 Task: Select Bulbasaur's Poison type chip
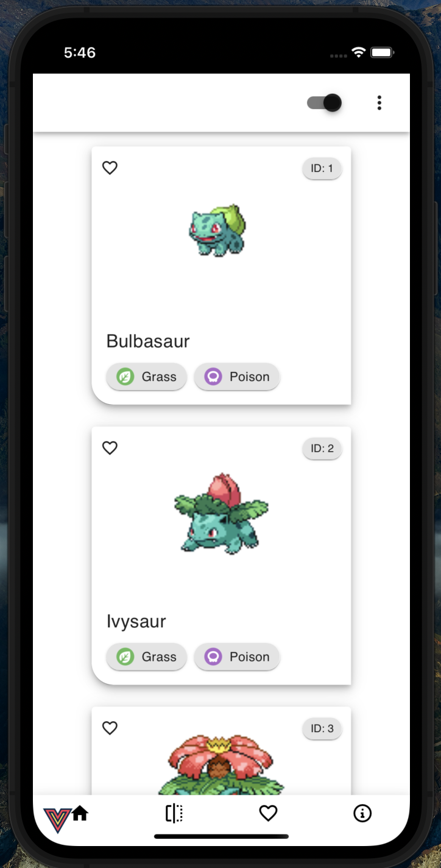[237, 377]
